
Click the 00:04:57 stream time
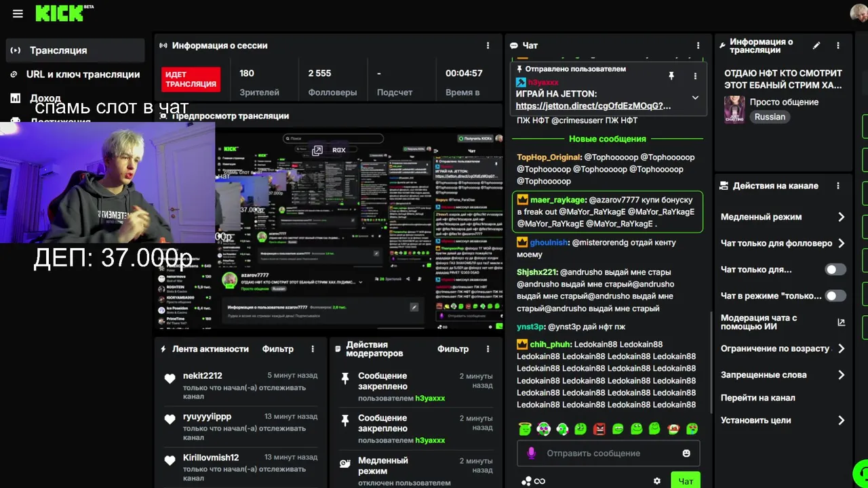pyautogui.click(x=464, y=73)
